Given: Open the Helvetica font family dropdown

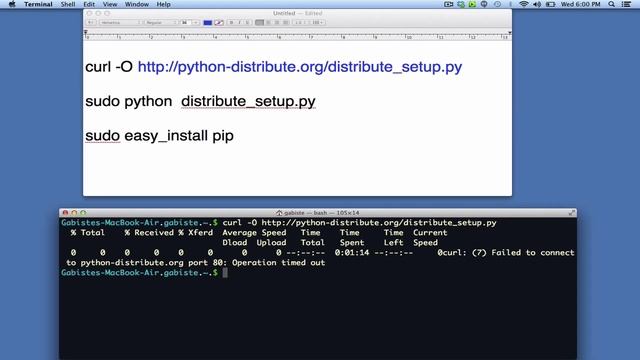Looking at the screenshot, I should [120, 22].
